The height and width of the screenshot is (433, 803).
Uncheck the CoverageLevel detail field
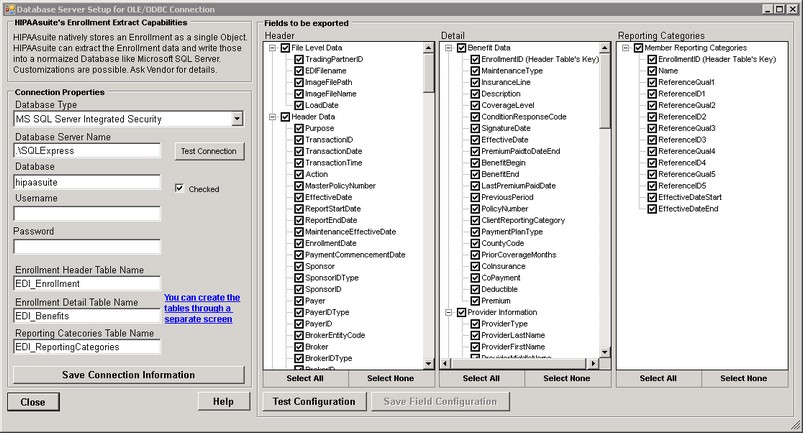coord(475,105)
